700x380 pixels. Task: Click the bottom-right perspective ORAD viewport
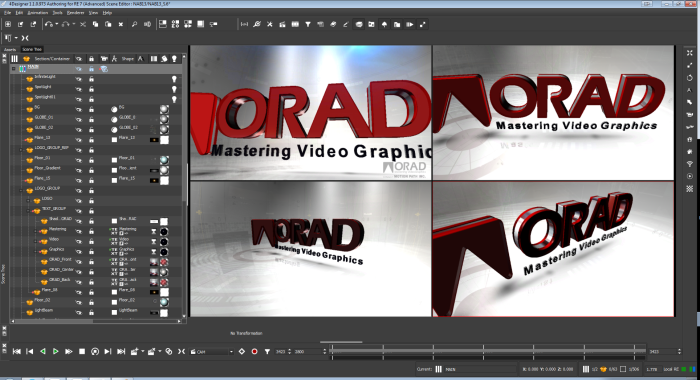tap(553, 249)
